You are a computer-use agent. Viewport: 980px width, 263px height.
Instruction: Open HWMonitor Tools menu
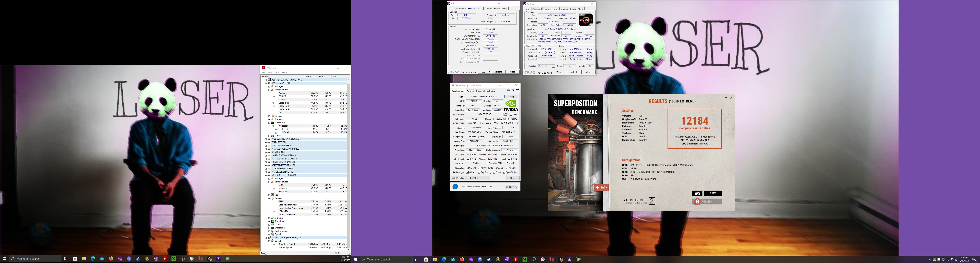tap(277, 73)
